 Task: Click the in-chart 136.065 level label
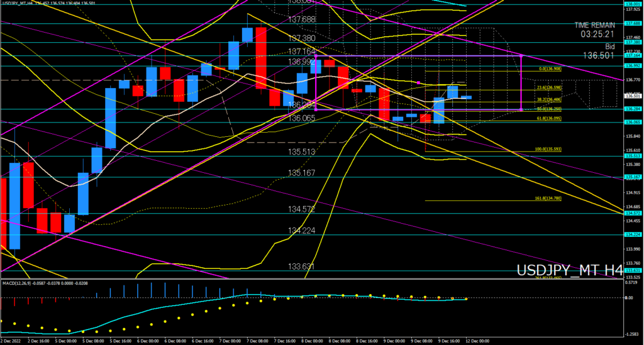301,119
